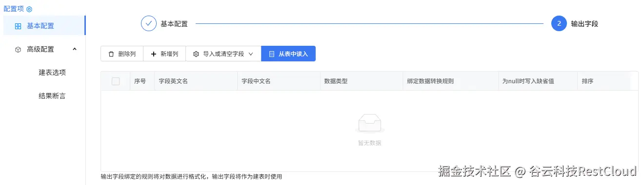Click the trash icon in 删除列
The image size is (644, 185).
111,54
